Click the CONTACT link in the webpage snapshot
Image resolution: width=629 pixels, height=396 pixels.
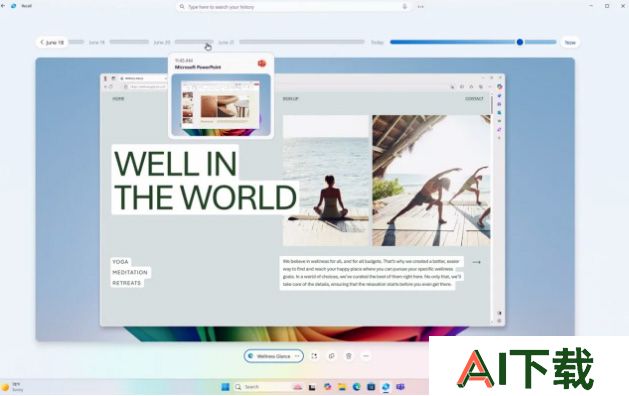tap(474, 99)
